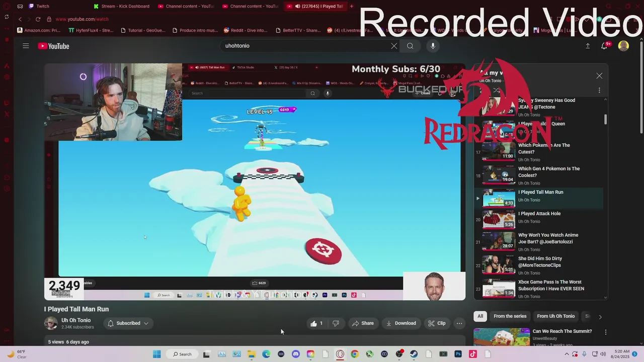Play Which Pokemon Are The Cutest video
644x362 pixels.
pyautogui.click(x=538, y=152)
